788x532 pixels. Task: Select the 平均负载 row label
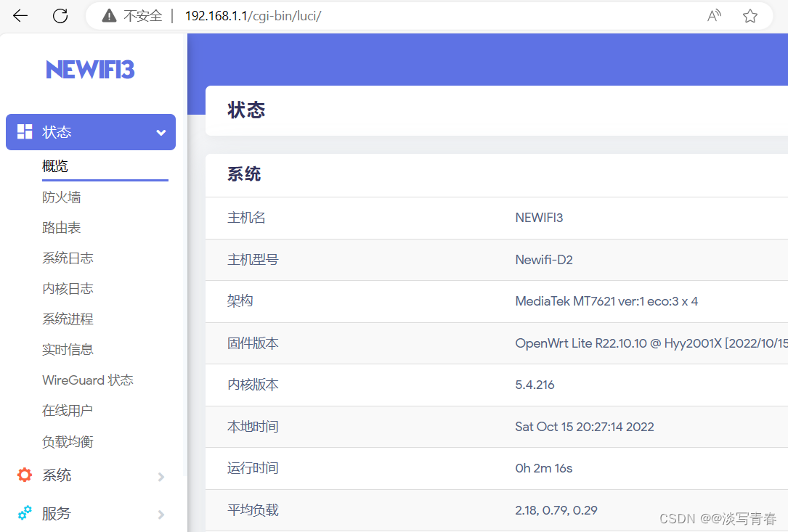[x=253, y=510]
